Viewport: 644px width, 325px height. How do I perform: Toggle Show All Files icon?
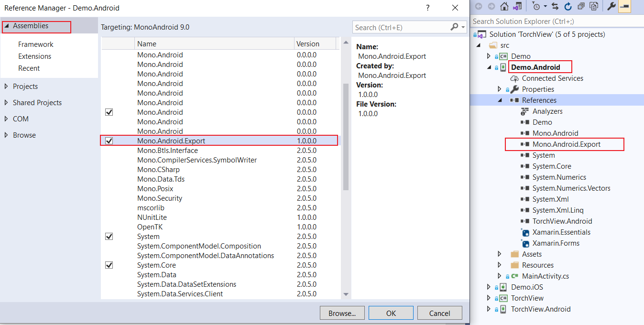594,6
